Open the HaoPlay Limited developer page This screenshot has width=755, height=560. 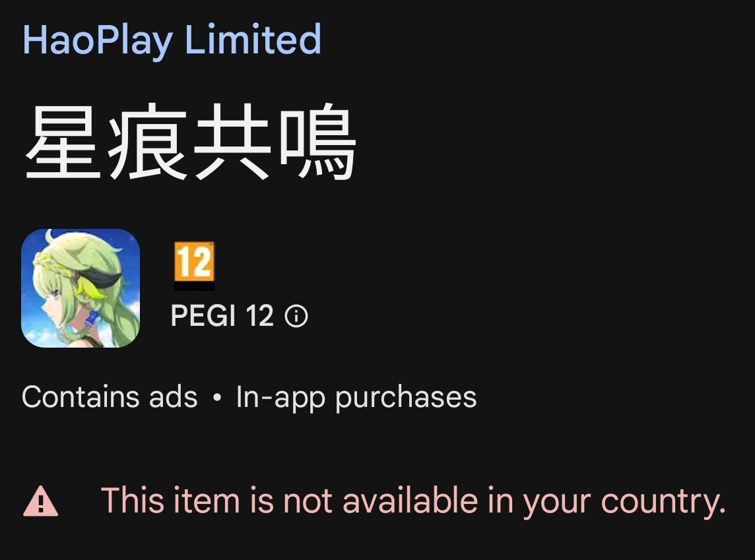pos(172,40)
